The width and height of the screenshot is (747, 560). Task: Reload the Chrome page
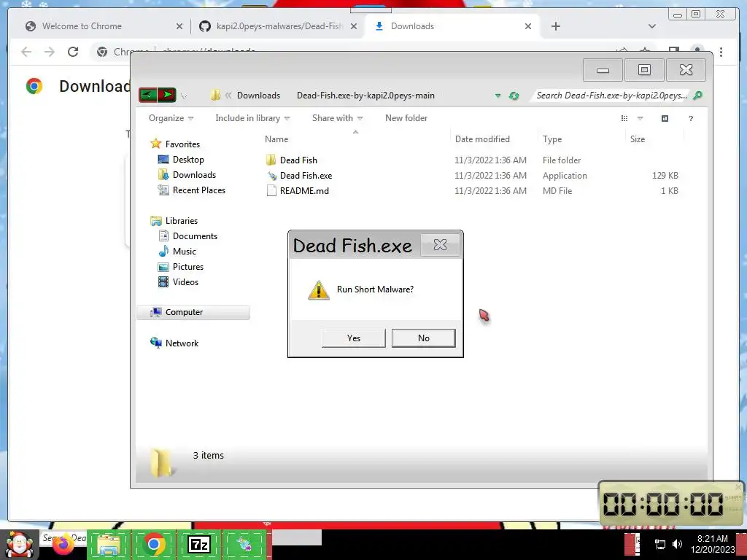coord(72,52)
